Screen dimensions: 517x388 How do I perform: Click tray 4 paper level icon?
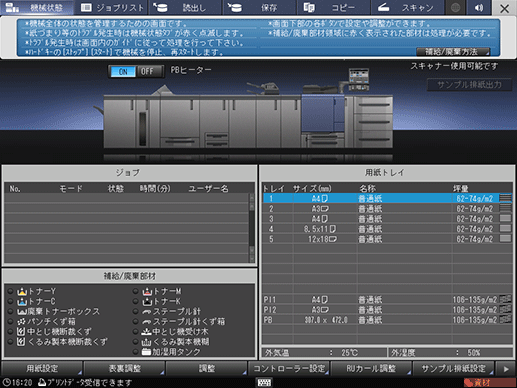(x=505, y=228)
